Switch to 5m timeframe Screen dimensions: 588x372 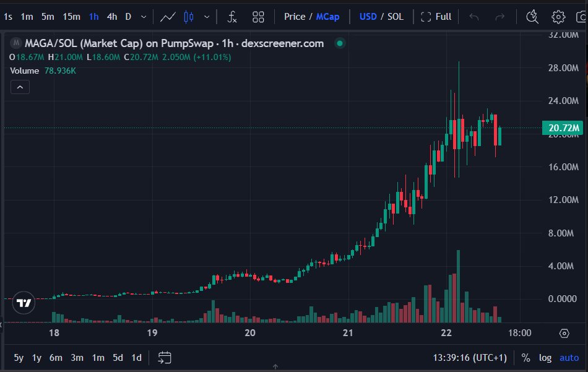tap(48, 17)
